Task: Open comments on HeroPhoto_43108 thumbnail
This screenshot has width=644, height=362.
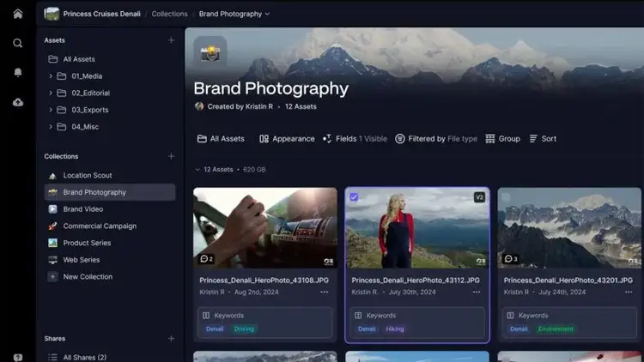Action: (x=206, y=258)
